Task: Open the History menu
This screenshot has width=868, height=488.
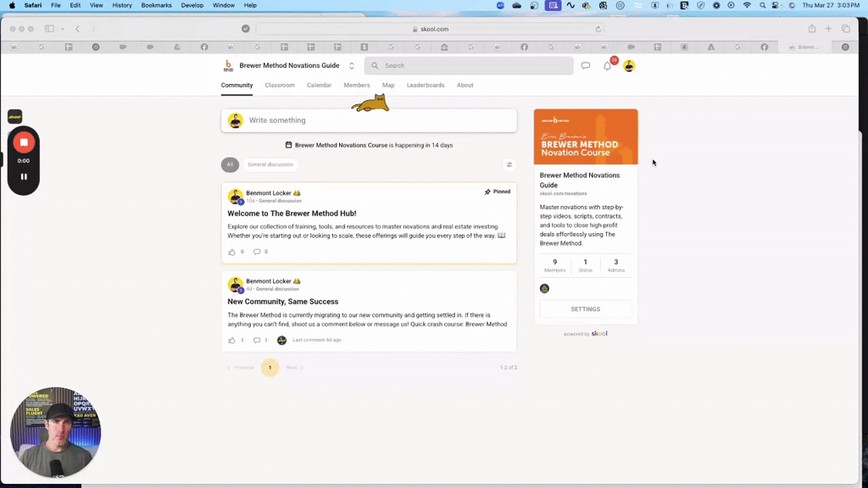Action: (122, 5)
